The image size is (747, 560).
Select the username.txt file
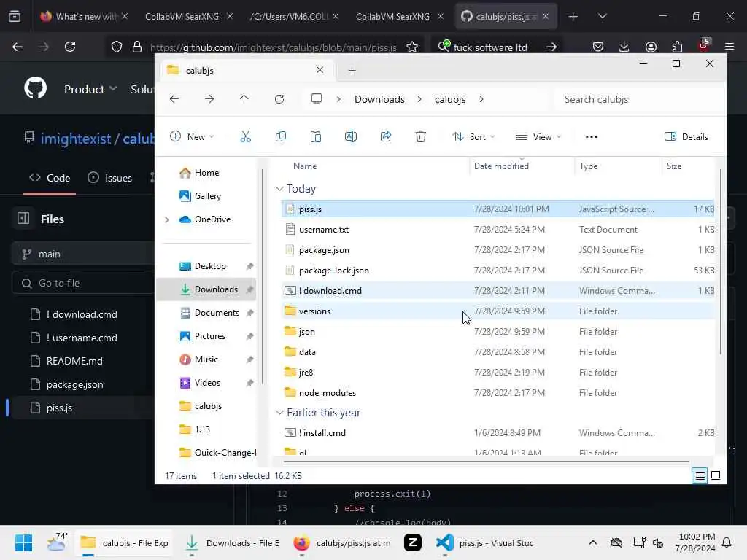pyautogui.click(x=498, y=230)
